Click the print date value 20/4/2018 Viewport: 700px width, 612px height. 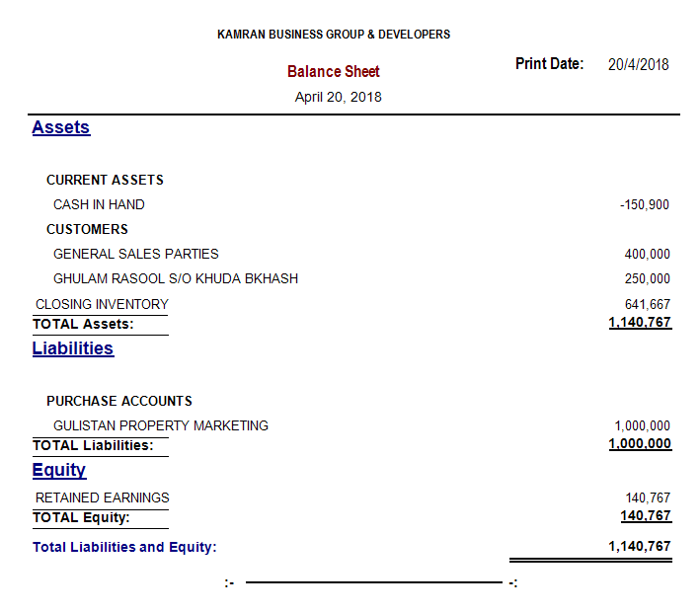pos(638,65)
